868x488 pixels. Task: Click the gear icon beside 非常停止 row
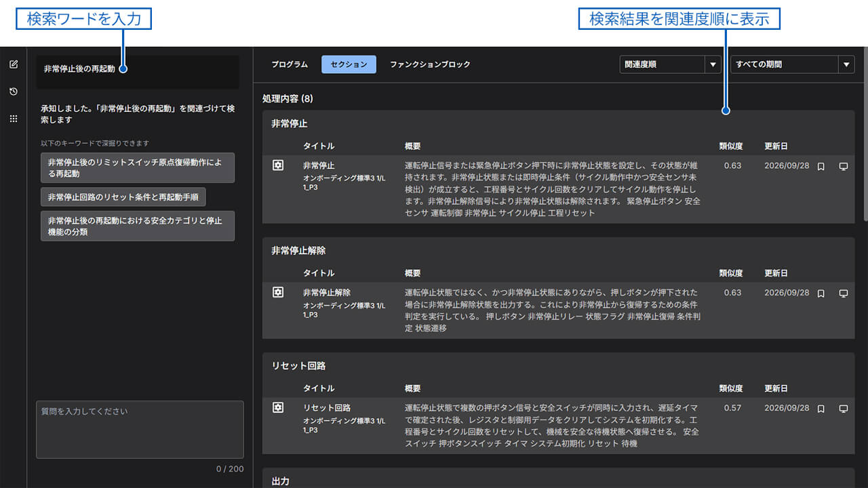click(x=278, y=165)
